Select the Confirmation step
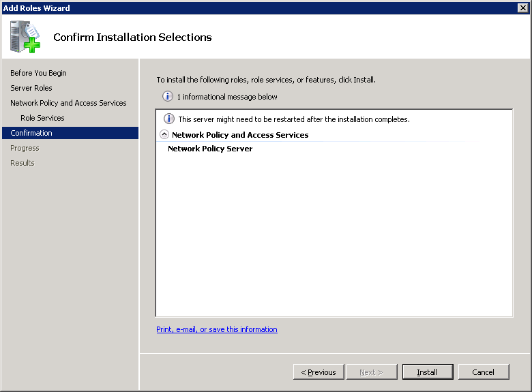Screen dimensions: 532x392 [x=70, y=133]
